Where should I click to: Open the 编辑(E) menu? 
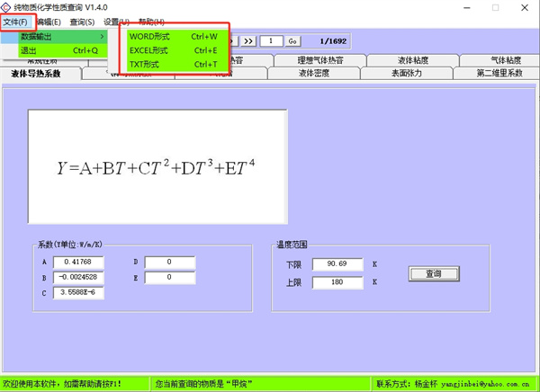tap(49, 22)
